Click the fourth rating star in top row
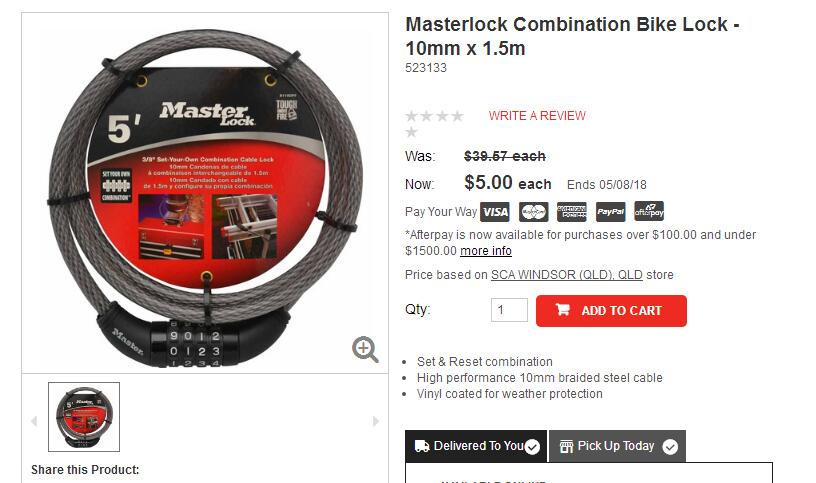Viewport: 816px width, 483px height. click(457, 116)
